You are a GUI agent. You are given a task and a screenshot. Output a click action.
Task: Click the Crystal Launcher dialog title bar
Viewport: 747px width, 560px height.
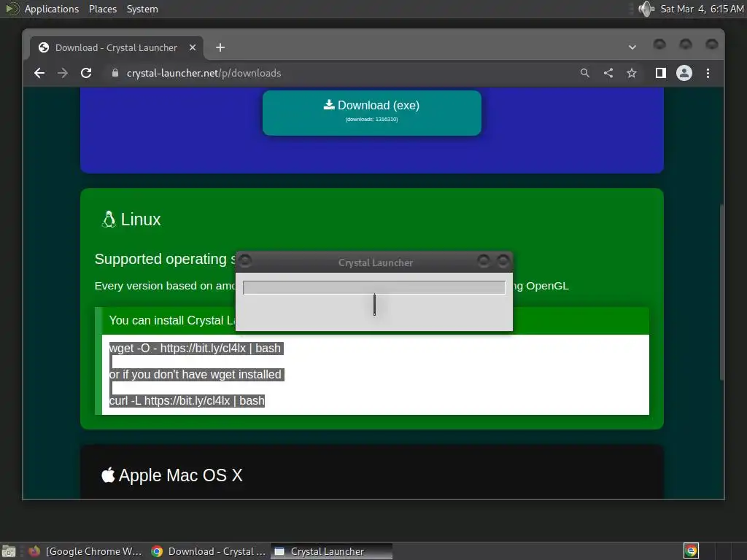376,262
